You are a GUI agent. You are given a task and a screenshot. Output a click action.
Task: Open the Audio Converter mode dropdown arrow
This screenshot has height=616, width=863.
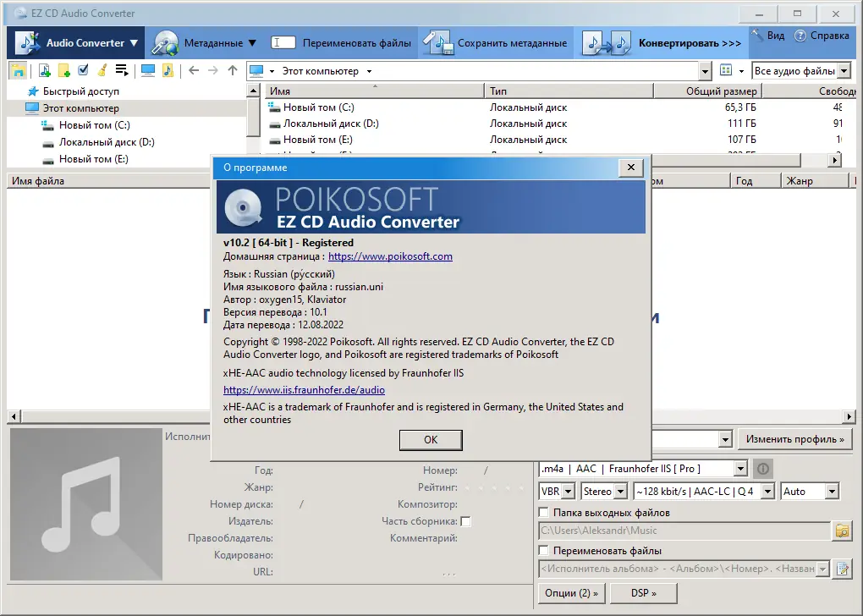134,43
